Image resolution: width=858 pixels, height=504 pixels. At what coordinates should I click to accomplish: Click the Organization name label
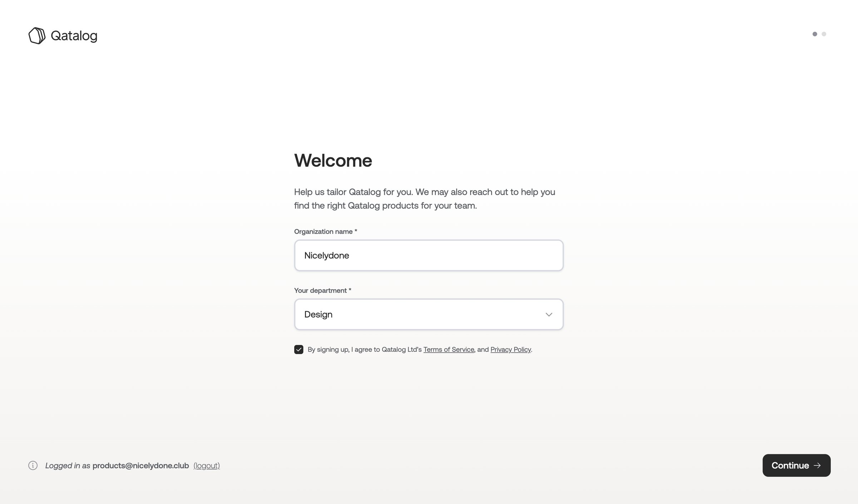[326, 231]
